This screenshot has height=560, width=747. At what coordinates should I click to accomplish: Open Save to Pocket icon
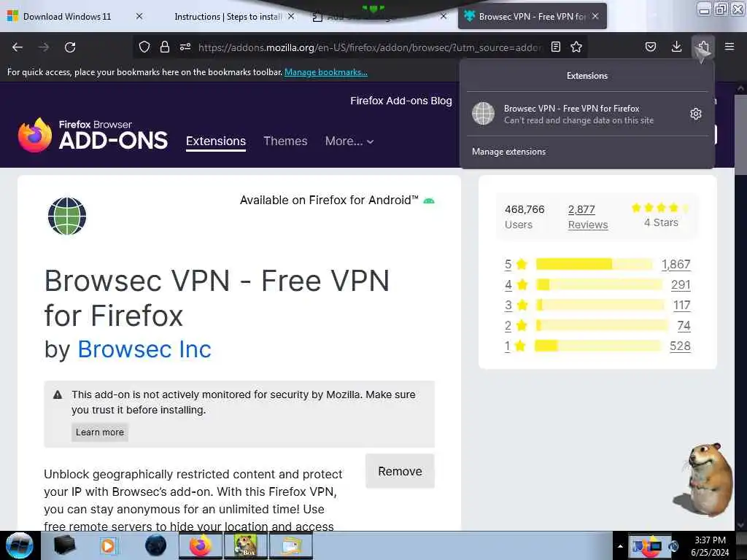(651, 47)
